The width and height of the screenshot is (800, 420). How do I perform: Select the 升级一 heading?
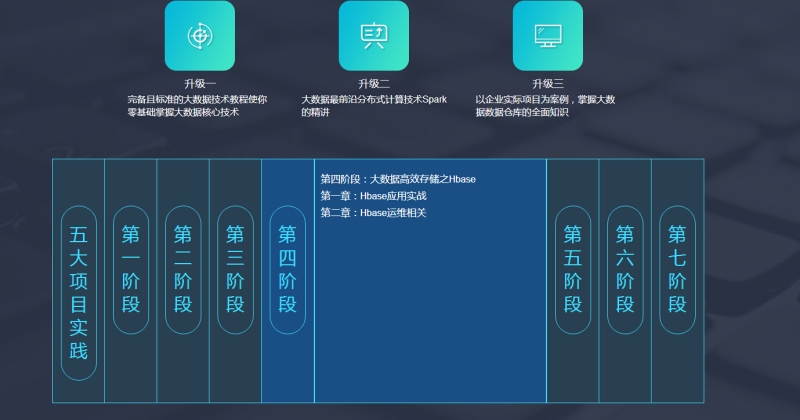click(x=199, y=84)
